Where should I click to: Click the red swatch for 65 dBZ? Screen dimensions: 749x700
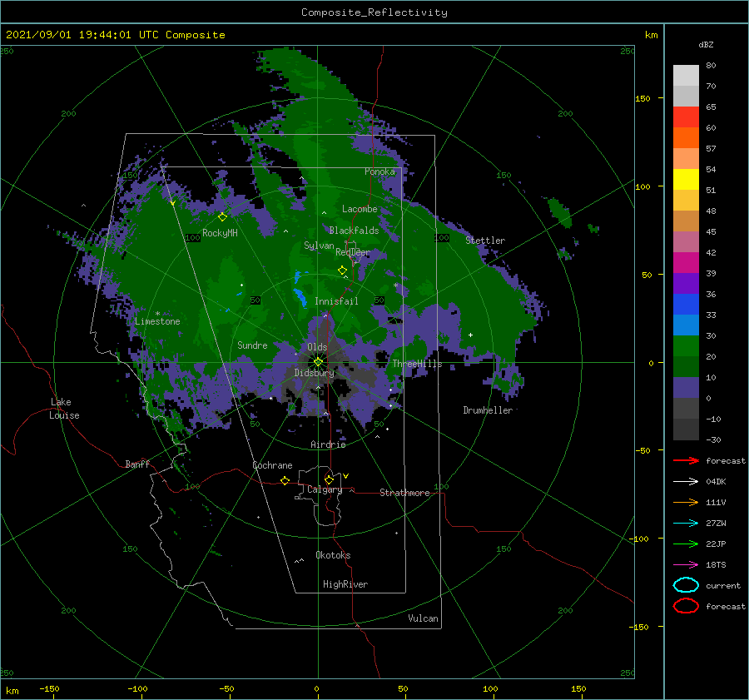point(686,117)
